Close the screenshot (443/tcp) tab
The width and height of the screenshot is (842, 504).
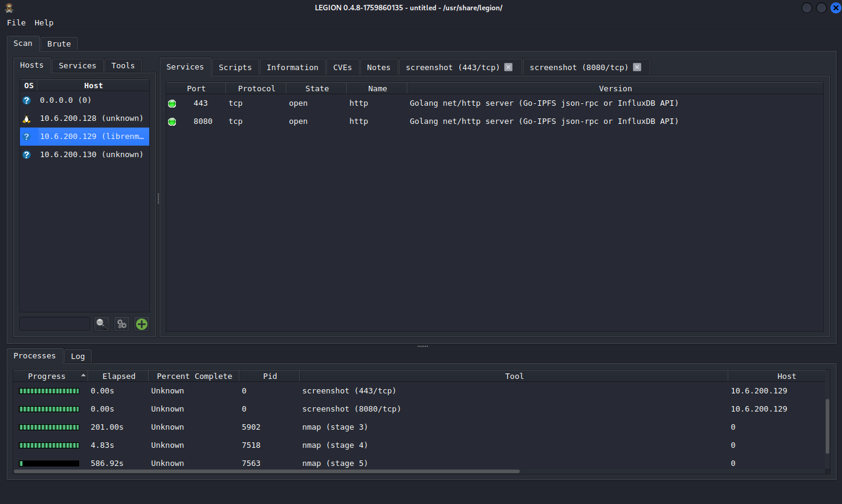508,67
